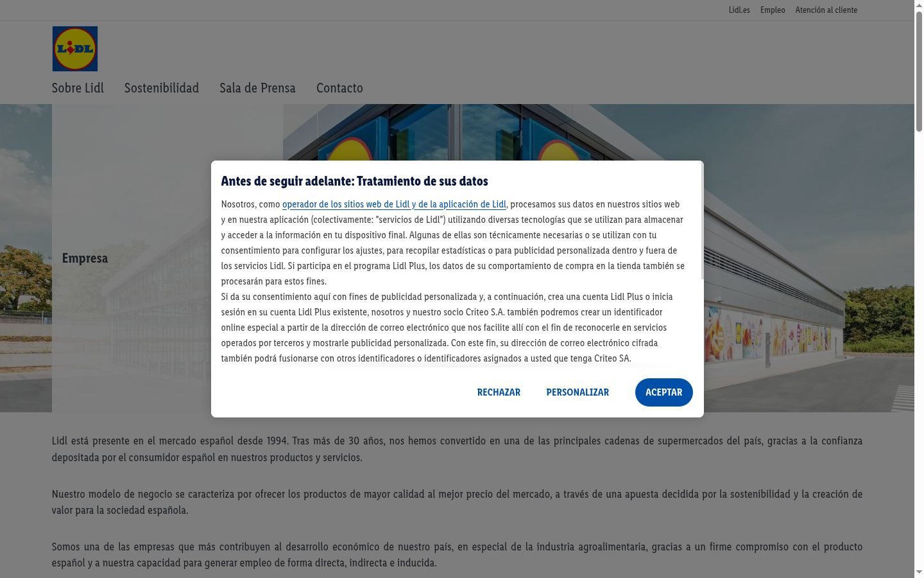This screenshot has height=578, width=924.
Task: Open the Empleo link
Action: click(773, 10)
